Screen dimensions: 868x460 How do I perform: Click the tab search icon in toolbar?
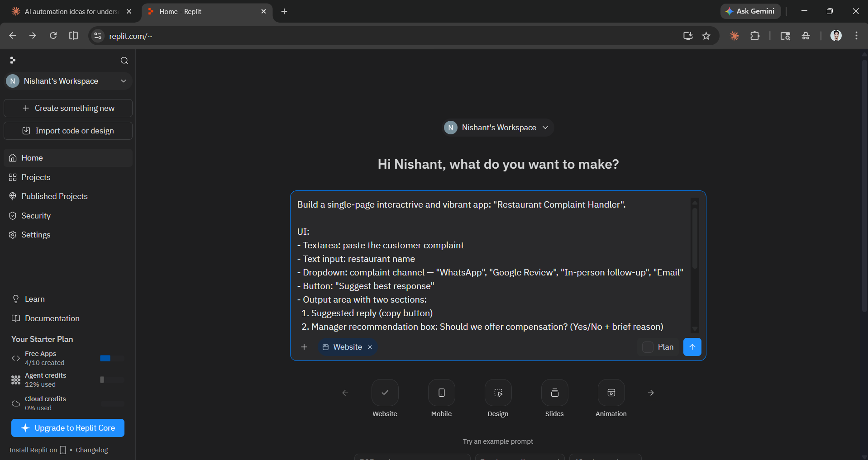[x=785, y=36]
